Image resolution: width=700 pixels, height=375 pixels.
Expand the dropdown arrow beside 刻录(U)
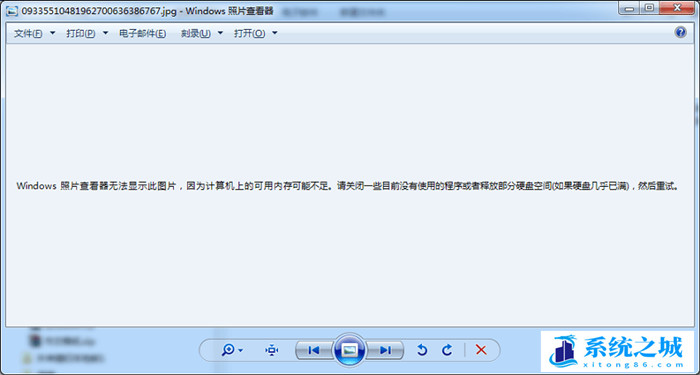[220, 33]
